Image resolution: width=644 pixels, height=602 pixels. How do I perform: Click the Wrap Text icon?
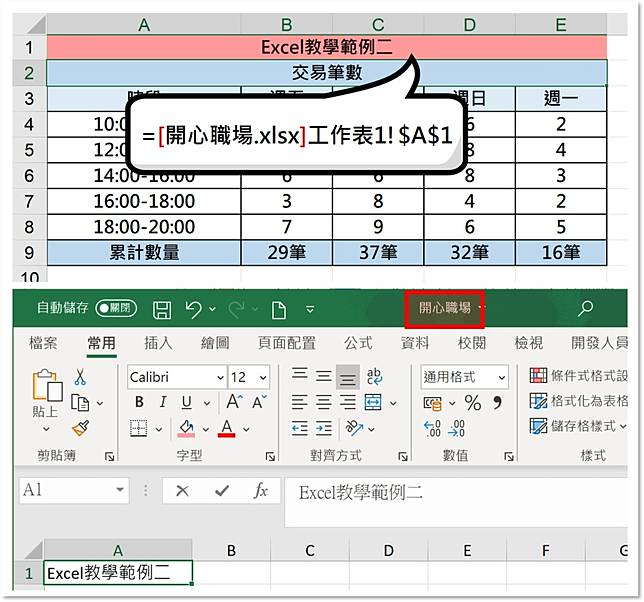(375, 377)
